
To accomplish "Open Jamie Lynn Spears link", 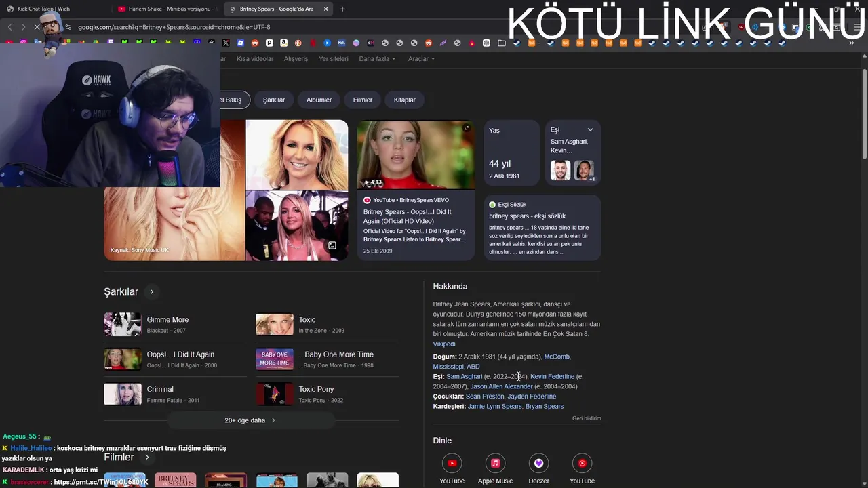I will (495, 407).
